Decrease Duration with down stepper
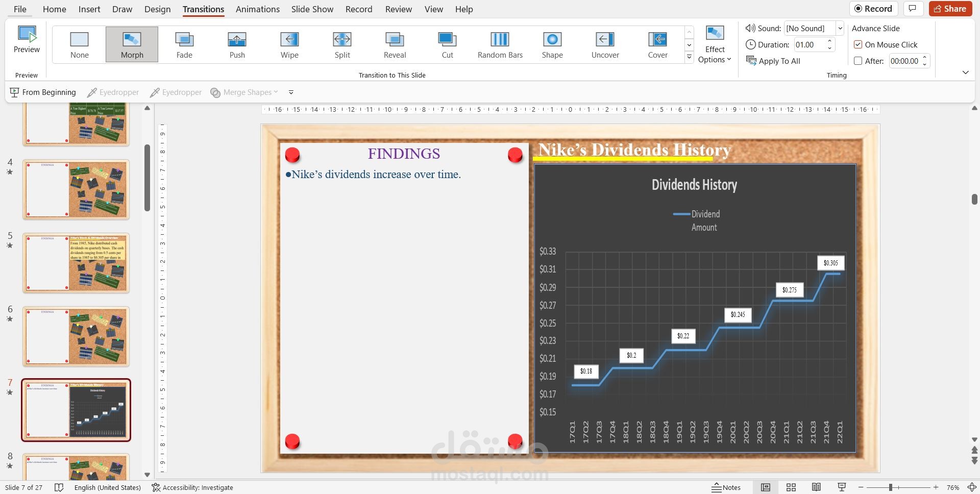Image resolution: width=980 pixels, height=494 pixels. pos(829,48)
